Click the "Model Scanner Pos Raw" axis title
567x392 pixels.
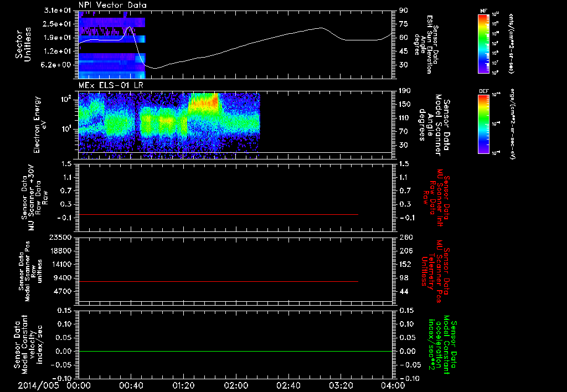tap(31, 271)
